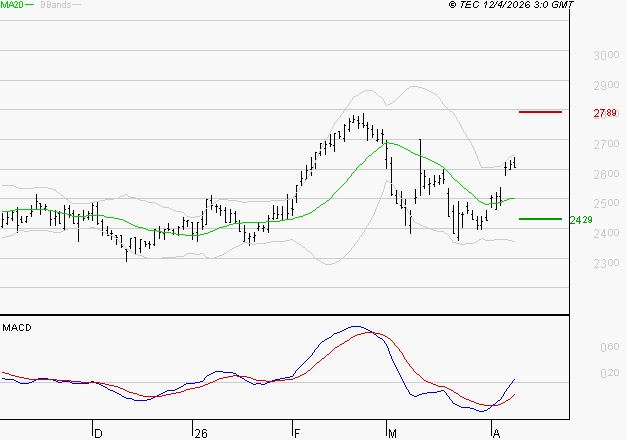Viewport: 627px width, 440px height.
Task: Click the TEC copyright timestamp text
Action: point(511,5)
